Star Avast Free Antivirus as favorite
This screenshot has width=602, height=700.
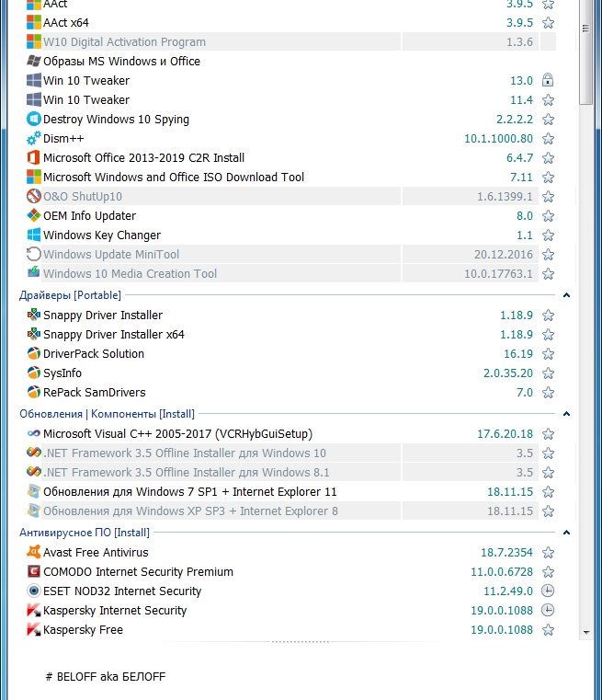coord(548,552)
